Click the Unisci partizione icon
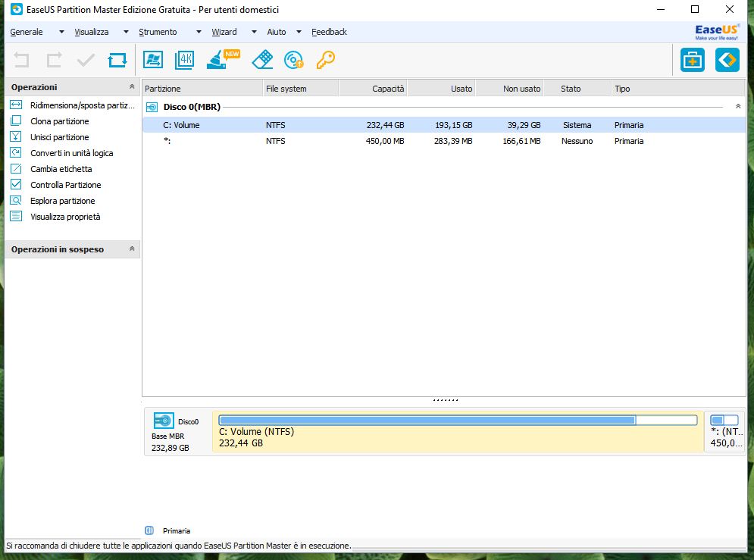 (x=16, y=136)
